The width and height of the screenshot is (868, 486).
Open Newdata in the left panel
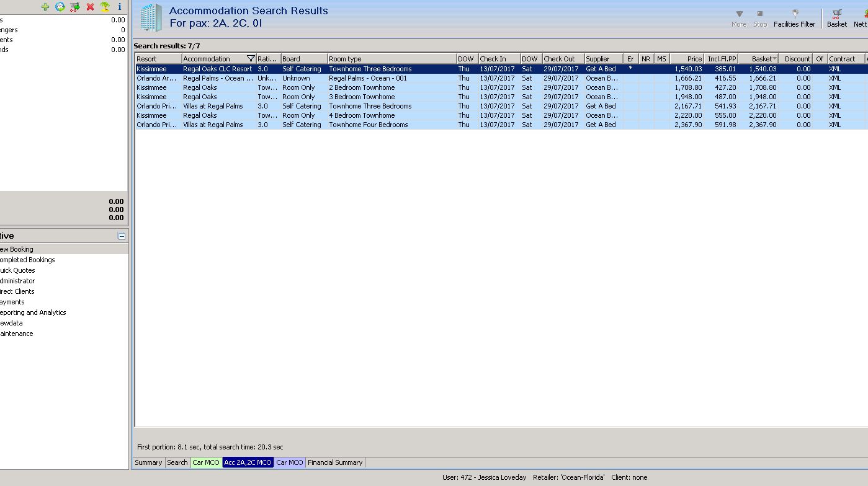(11, 323)
